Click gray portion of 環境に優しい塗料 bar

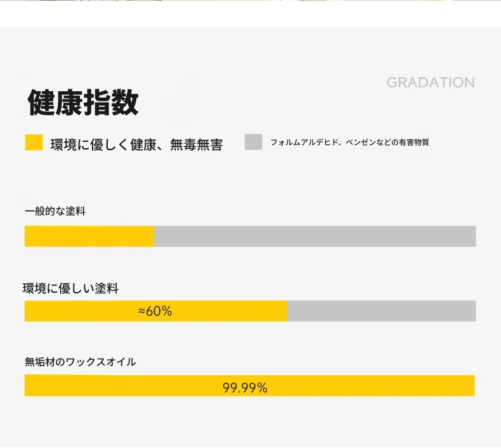[x=382, y=311]
